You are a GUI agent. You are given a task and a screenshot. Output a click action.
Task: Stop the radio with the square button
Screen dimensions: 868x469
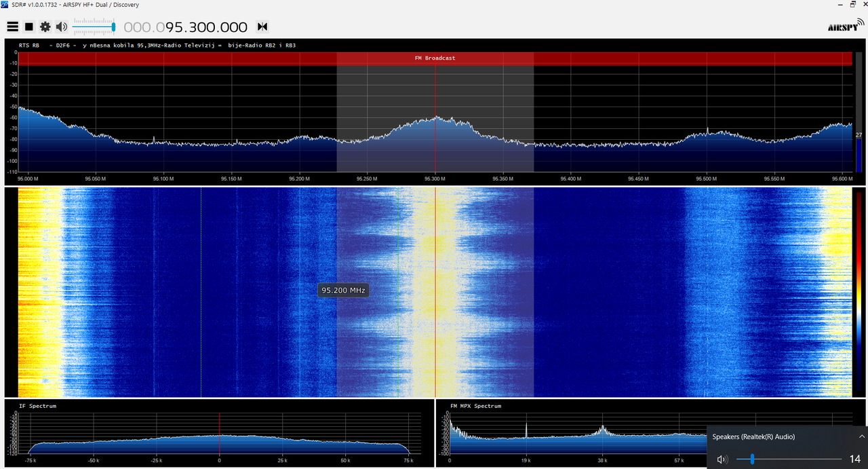pos(29,27)
